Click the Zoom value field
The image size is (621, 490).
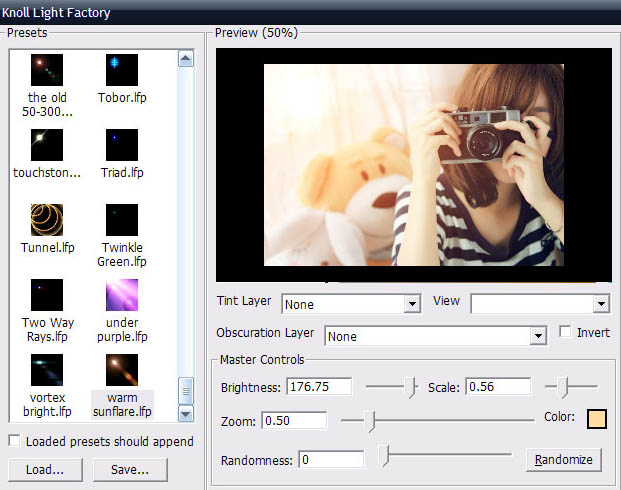[294, 421]
